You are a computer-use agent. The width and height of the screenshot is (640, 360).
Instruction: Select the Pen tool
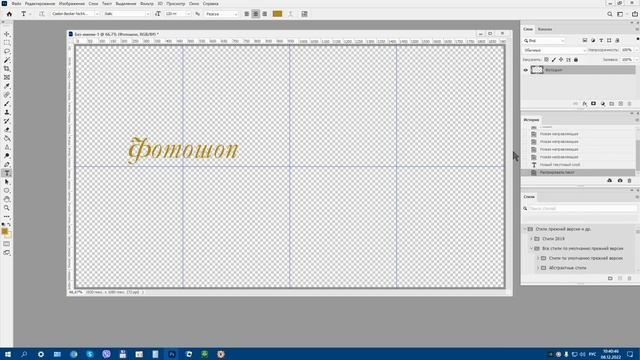[7, 164]
